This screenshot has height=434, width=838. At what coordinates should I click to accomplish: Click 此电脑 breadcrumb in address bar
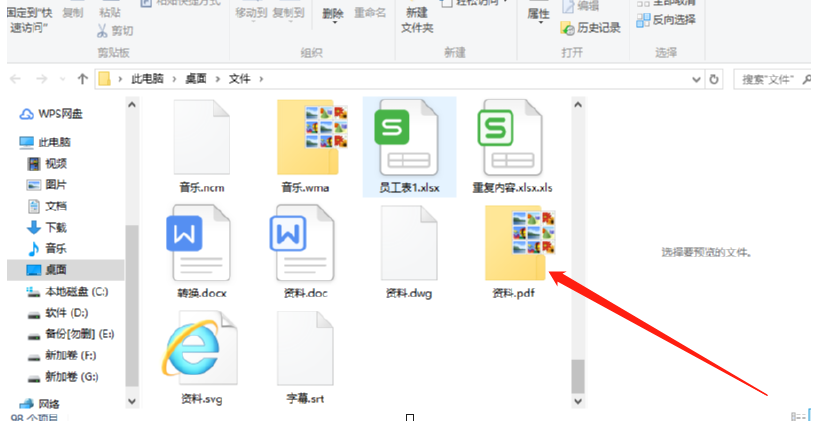tap(147, 79)
